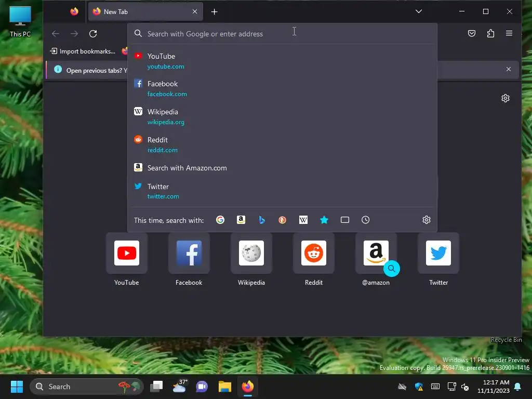Open the Windows Security tray icon
532x399 pixels.
pos(419,387)
